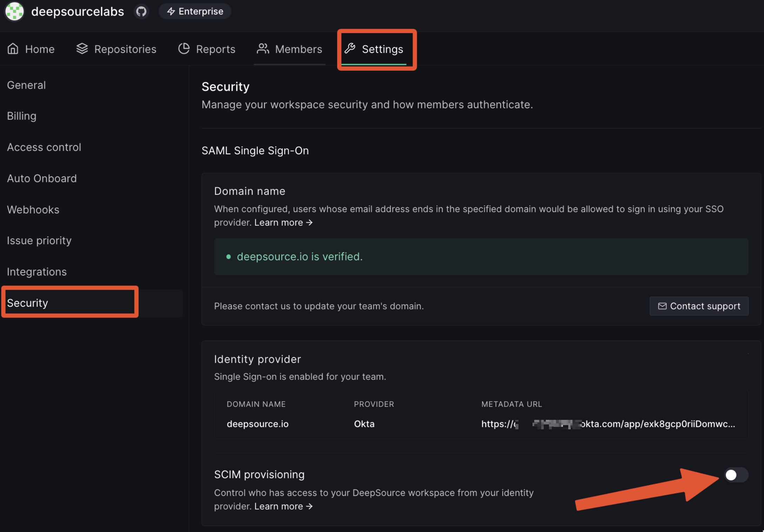Open the Learn more arrow under Domain name

(309, 223)
